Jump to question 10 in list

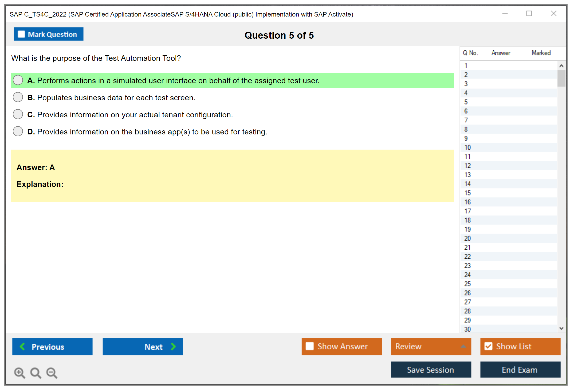click(x=467, y=147)
